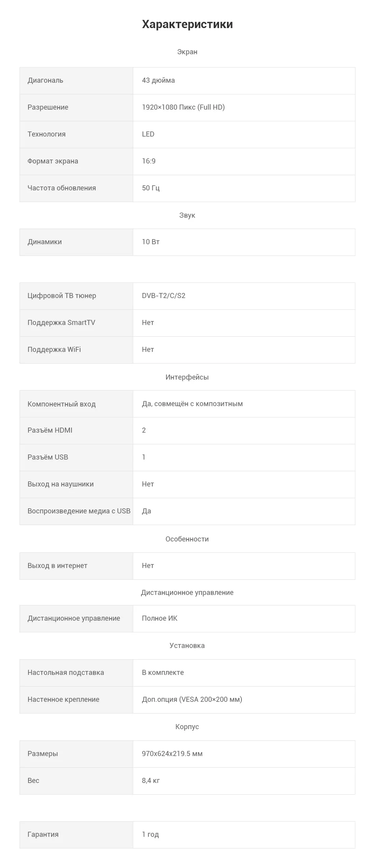
Task: Select the Гарантия 1 год value
Action: [150, 834]
